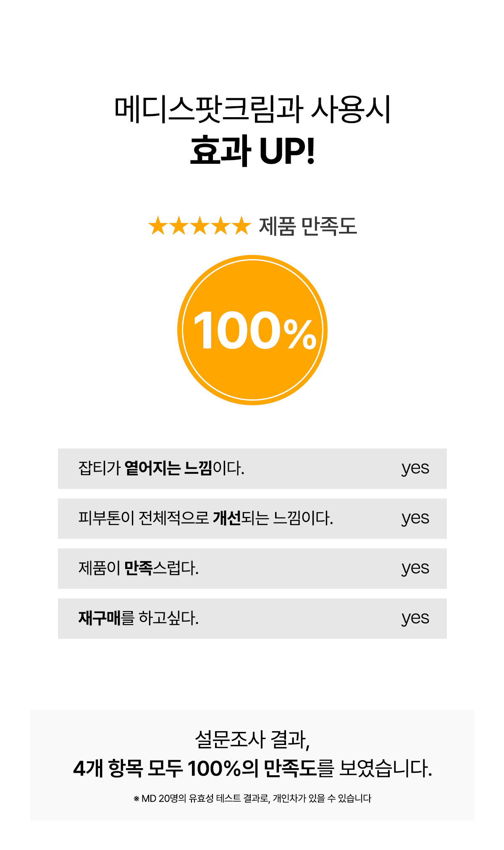504x850 pixels.
Task: Select the last star beside 제품 만족도
Action: pos(242,226)
